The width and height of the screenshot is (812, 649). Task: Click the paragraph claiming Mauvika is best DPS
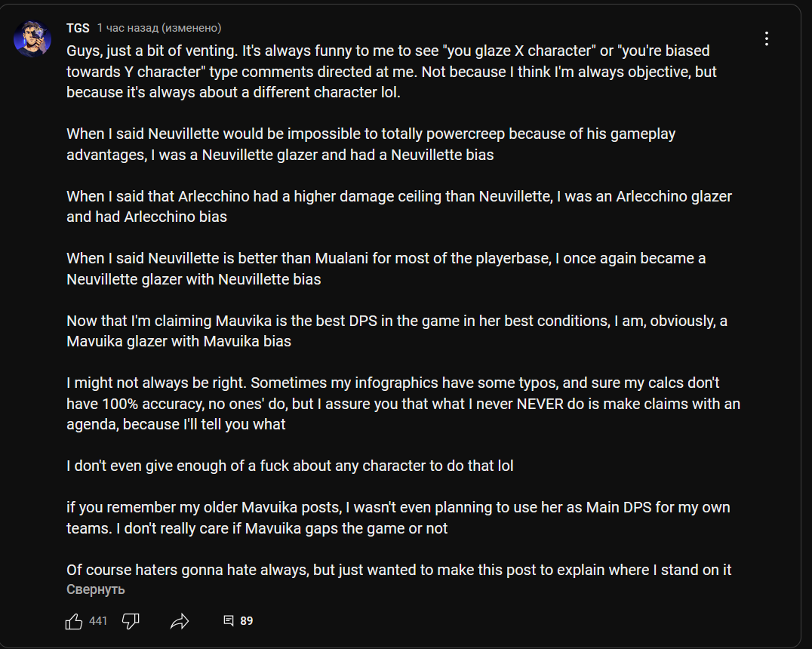click(x=396, y=331)
